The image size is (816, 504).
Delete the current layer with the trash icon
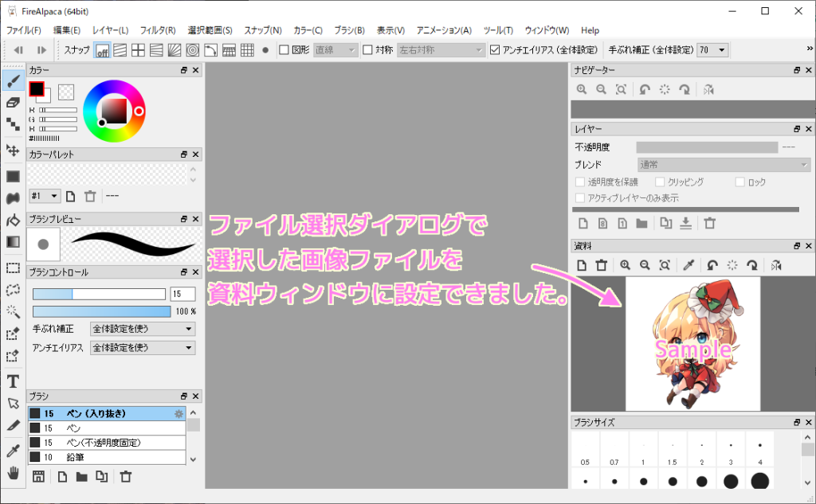coord(709,223)
